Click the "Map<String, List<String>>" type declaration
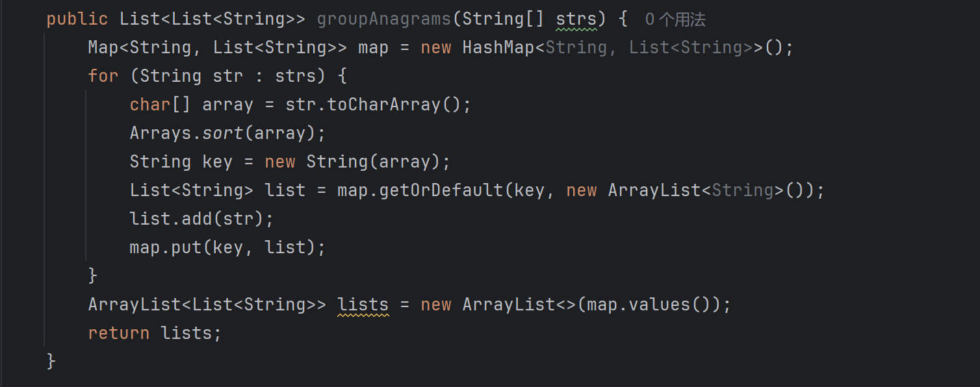The height and width of the screenshot is (387, 980). pos(218,48)
